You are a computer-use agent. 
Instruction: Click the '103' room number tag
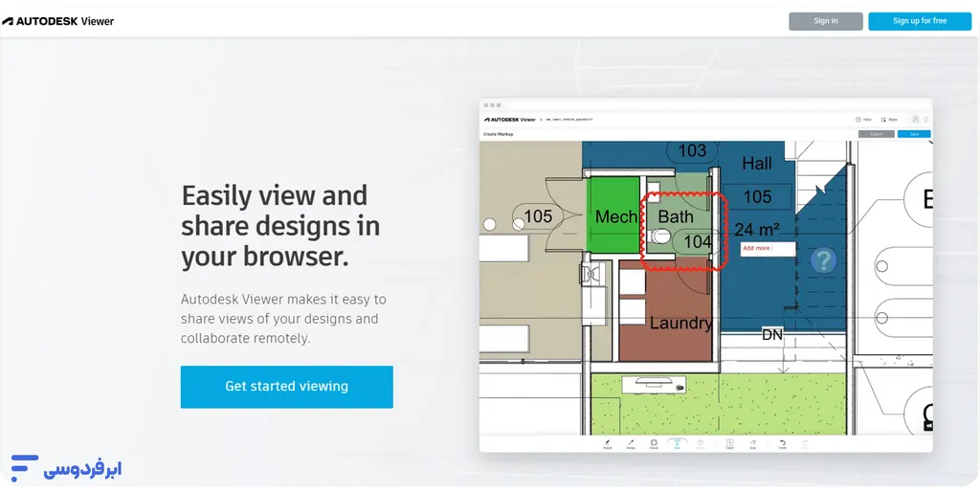tap(692, 150)
